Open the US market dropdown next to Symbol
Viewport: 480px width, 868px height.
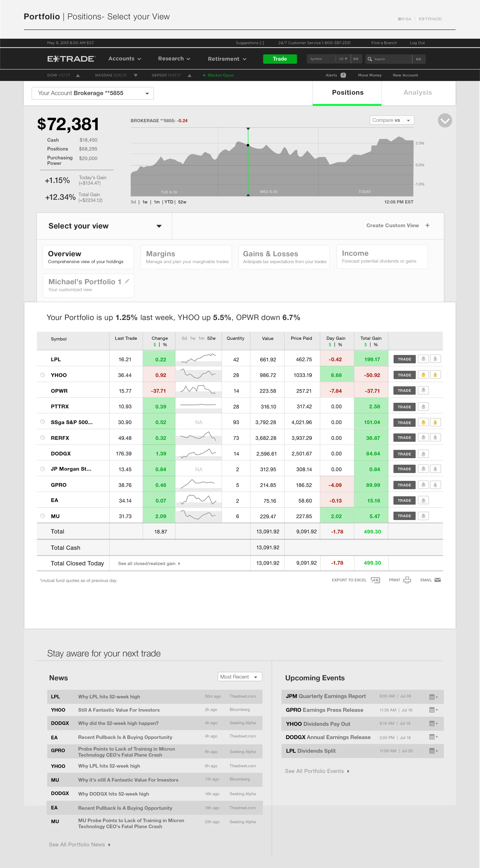tap(343, 59)
